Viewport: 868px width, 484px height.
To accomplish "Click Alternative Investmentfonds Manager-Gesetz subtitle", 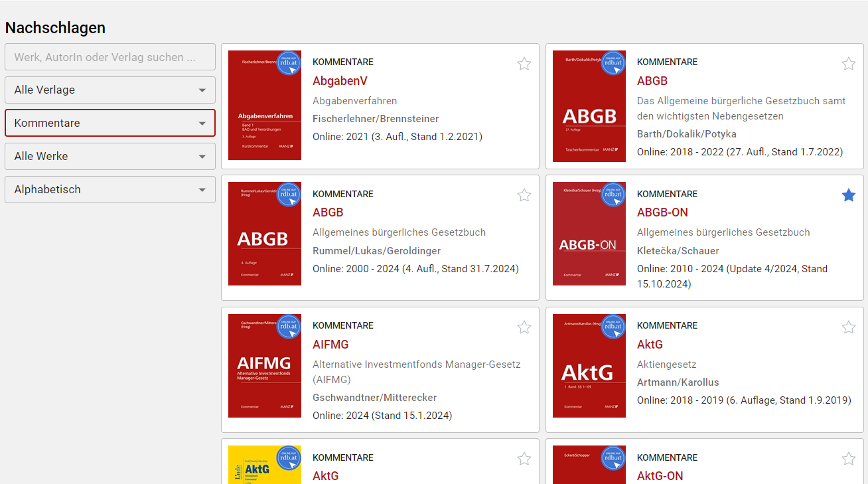I will (x=417, y=372).
